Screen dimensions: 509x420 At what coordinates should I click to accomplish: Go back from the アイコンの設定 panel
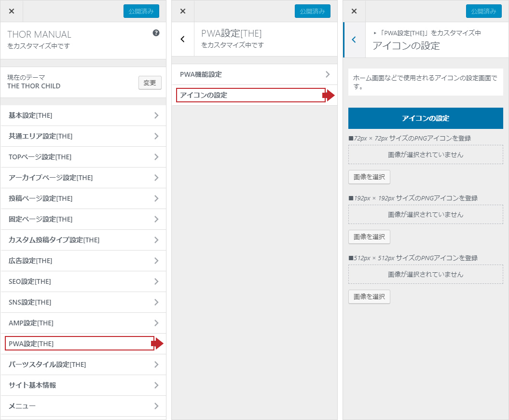click(x=354, y=40)
